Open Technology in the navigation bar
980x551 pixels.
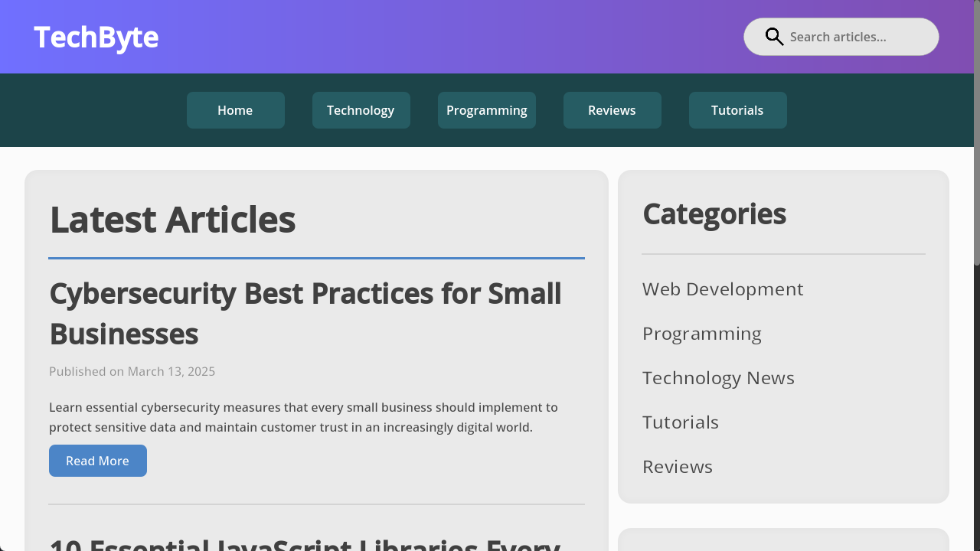[x=361, y=110]
